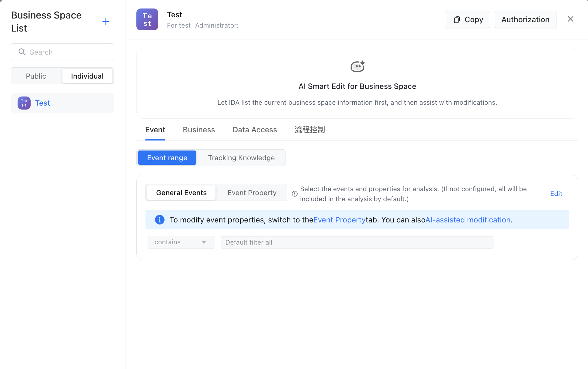This screenshot has width=588, height=369.
Task: Add a new business space with plus icon
Action: (106, 22)
